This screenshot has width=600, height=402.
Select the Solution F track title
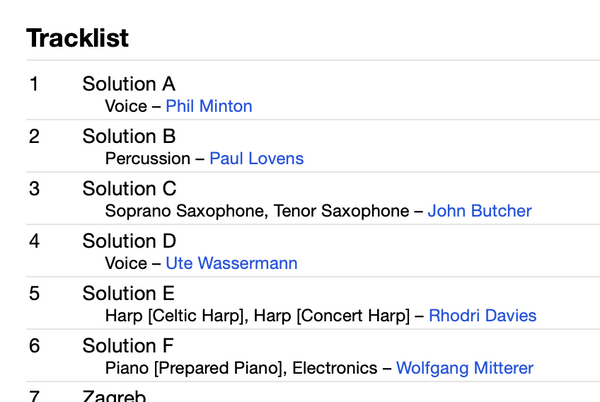(128, 346)
